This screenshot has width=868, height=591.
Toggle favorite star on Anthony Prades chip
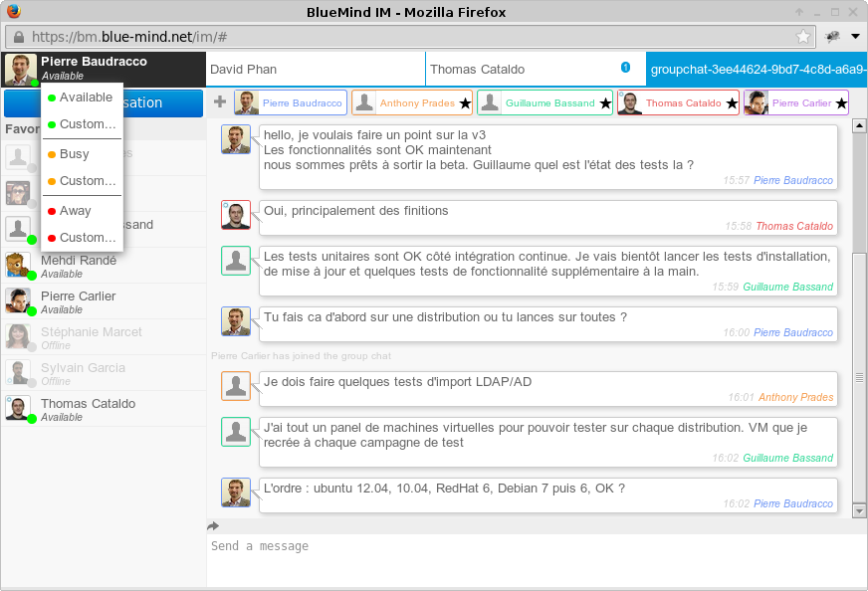coord(465,102)
